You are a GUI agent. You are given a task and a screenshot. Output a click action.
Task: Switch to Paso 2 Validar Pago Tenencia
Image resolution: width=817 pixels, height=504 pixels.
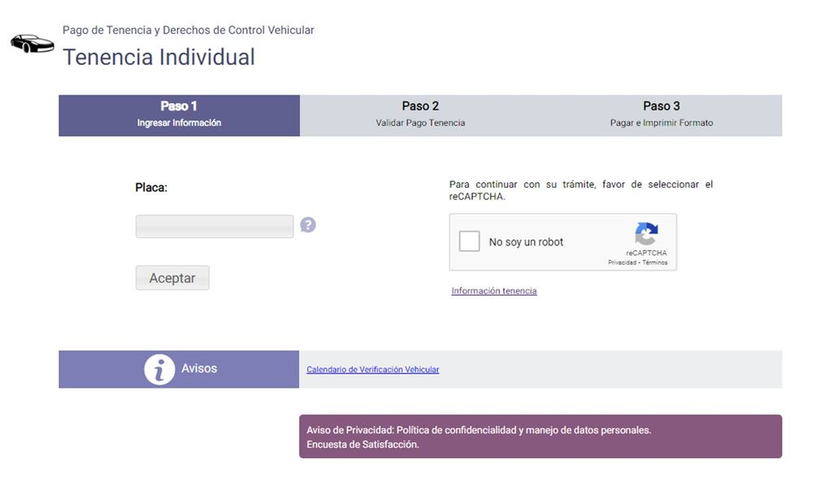coord(420,115)
